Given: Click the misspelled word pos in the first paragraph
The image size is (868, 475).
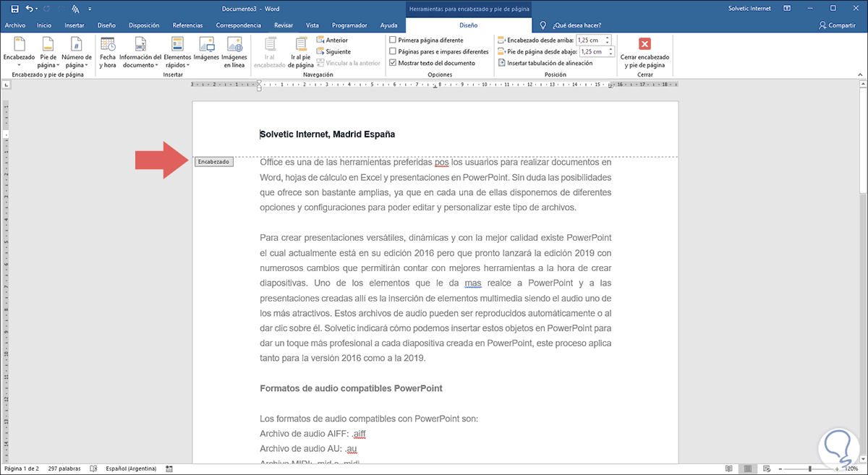Looking at the screenshot, I should [x=442, y=163].
